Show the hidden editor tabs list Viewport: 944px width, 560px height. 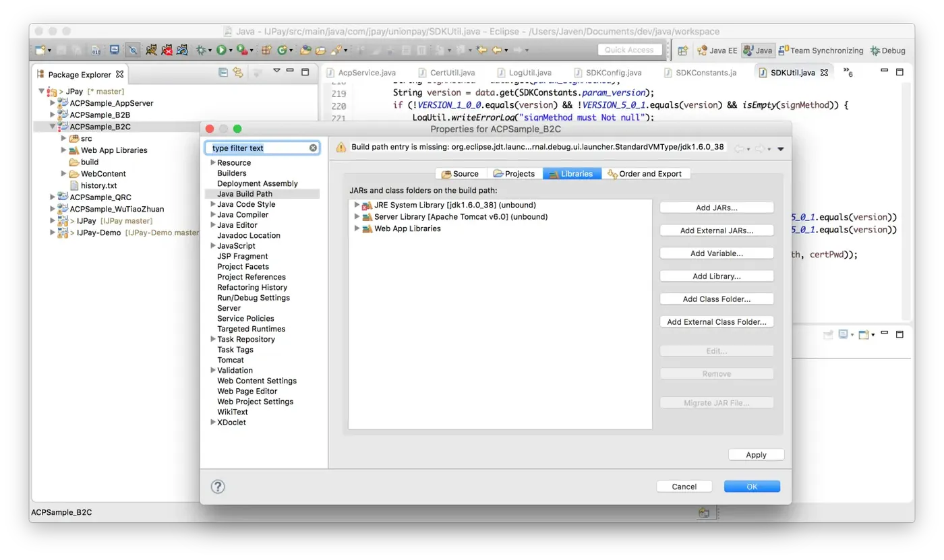(848, 72)
